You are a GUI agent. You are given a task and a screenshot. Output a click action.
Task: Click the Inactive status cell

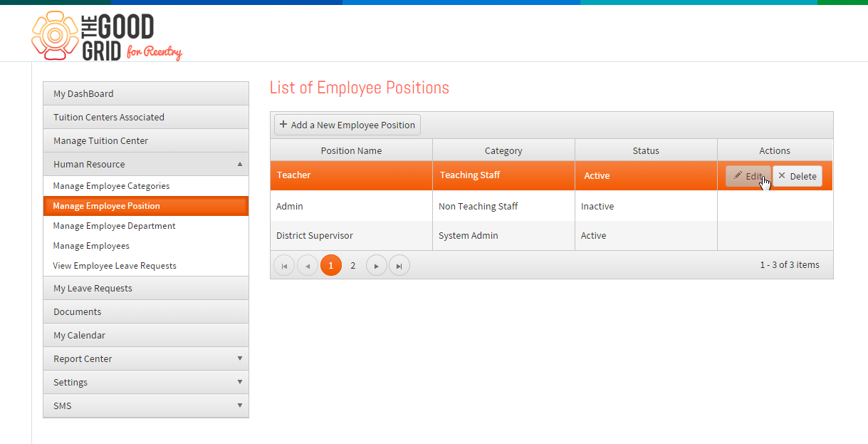pos(646,206)
